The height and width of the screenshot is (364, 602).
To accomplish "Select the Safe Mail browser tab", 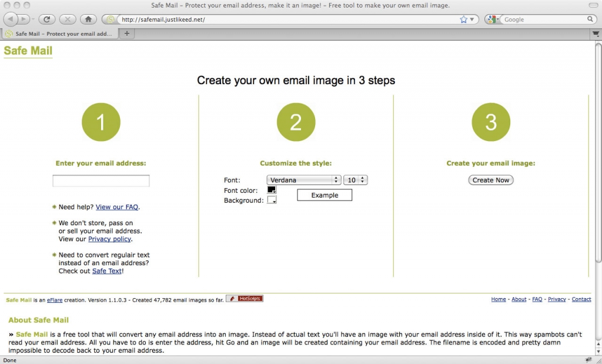I will click(x=59, y=34).
